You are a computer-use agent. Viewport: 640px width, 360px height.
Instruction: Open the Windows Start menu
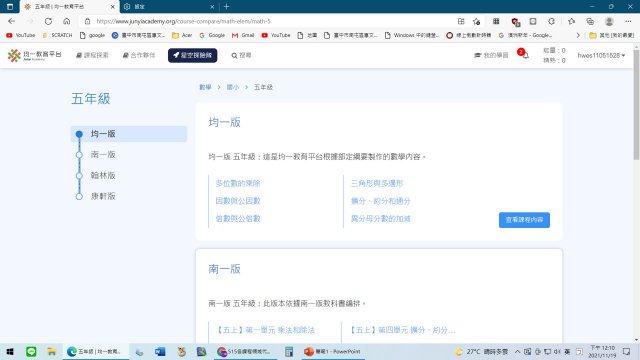pos(10,351)
